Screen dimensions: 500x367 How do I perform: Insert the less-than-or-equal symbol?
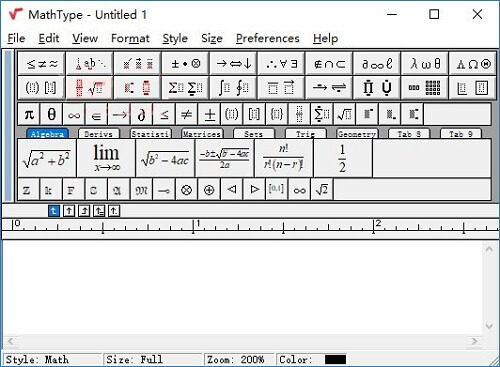tap(164, 114)
